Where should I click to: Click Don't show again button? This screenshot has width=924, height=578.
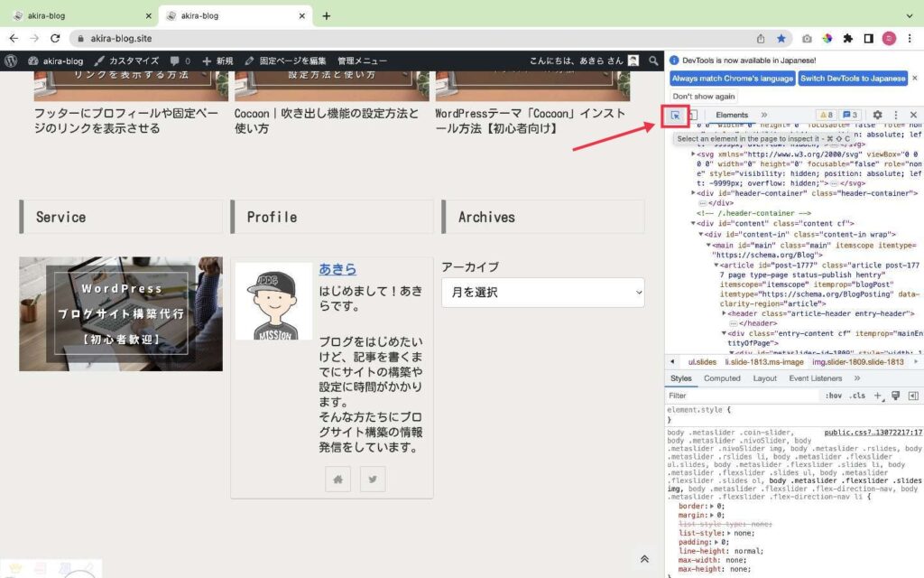pos(704,96)
